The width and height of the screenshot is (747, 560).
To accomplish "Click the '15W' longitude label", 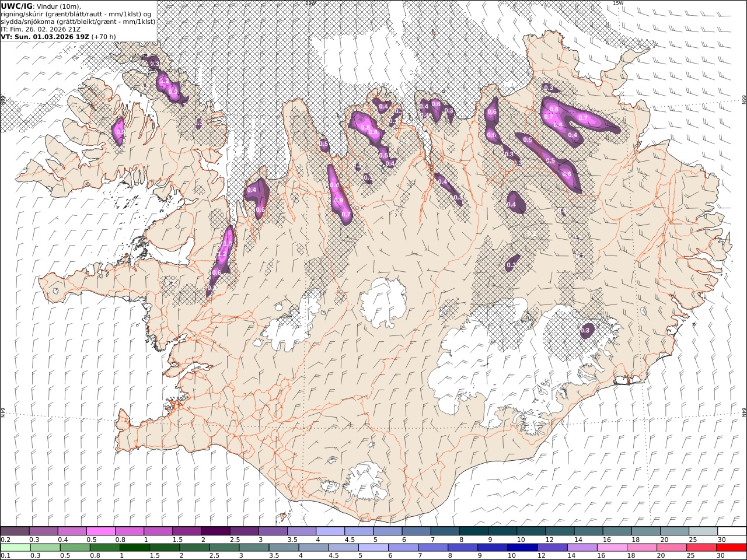I will (x=618, y=3).
